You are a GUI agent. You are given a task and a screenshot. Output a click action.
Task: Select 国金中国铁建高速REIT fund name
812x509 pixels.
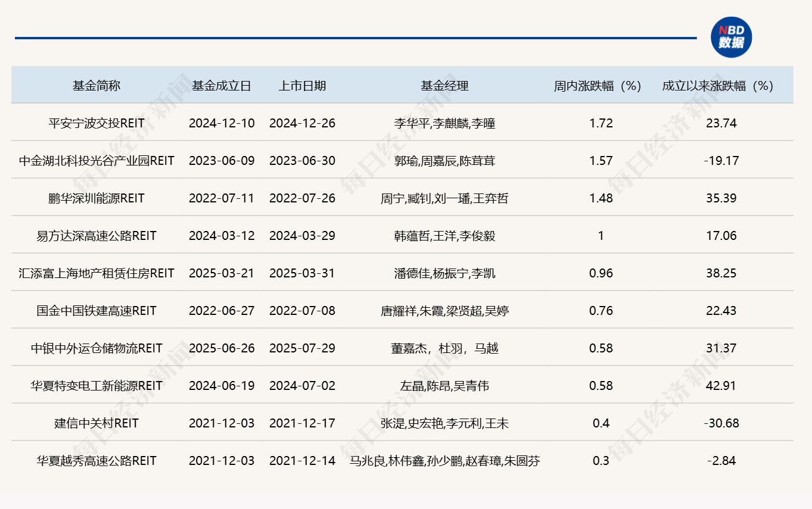(97, 311)
